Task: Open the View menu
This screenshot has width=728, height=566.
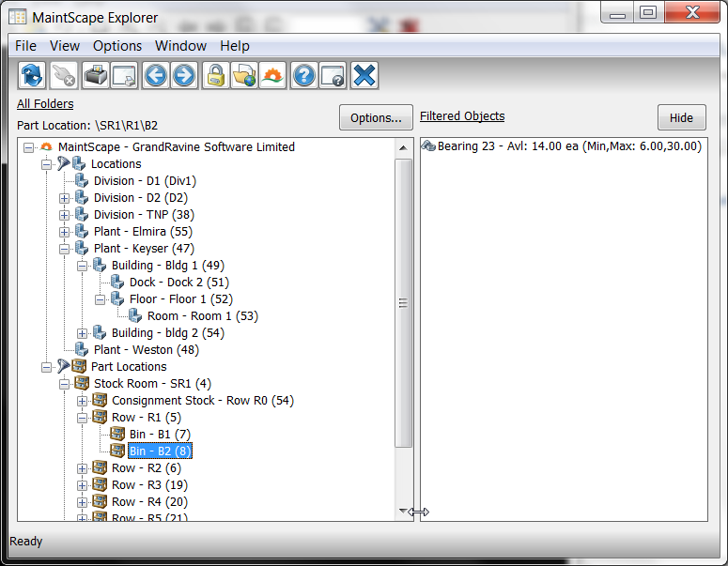Action: point(65,46)
